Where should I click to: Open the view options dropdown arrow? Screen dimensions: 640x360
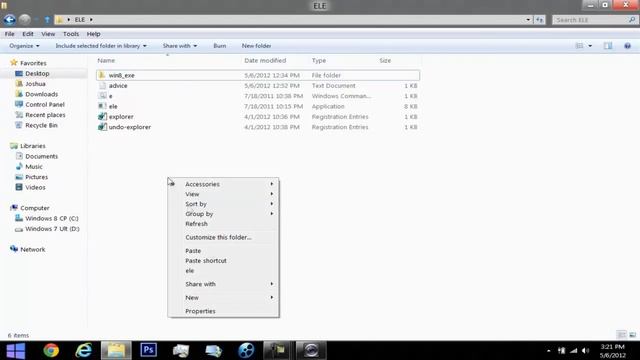(590, 46)
